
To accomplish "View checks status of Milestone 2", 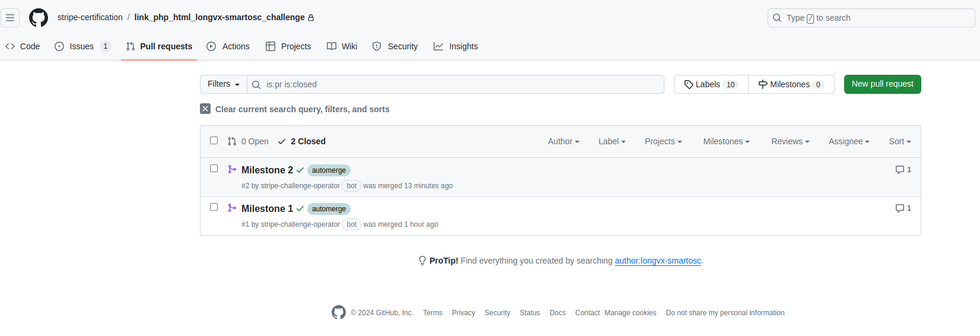I will click(x=300, y=170).
